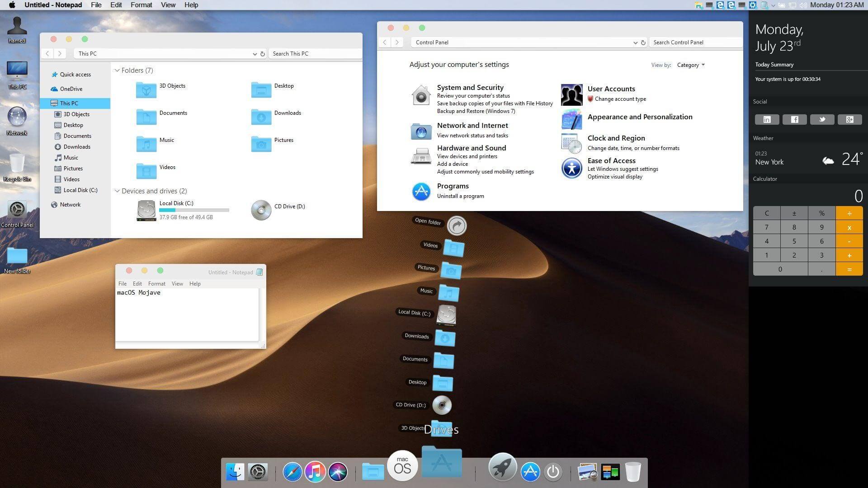
Task: Click the Local Disk C capacity bar
Action: click(194, 210)
